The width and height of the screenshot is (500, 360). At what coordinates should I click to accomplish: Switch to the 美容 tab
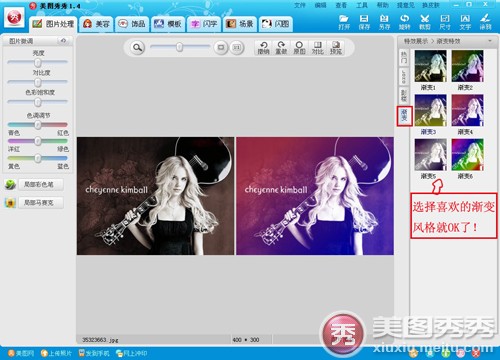[x=97, y=24]
